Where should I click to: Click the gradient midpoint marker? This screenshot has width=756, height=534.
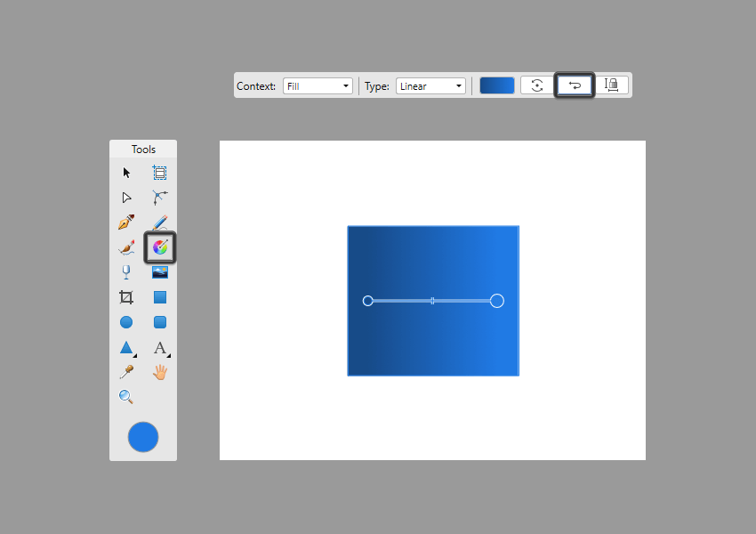coord(432,301)
